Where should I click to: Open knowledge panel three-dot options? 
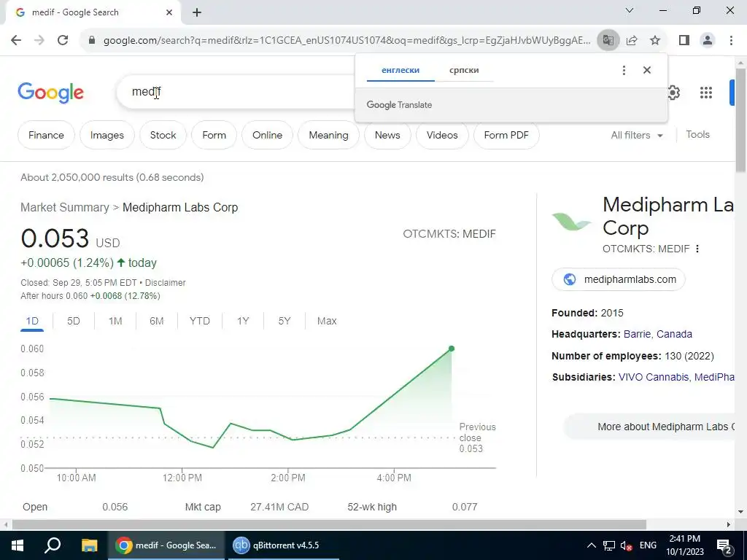tap(697, 249)
